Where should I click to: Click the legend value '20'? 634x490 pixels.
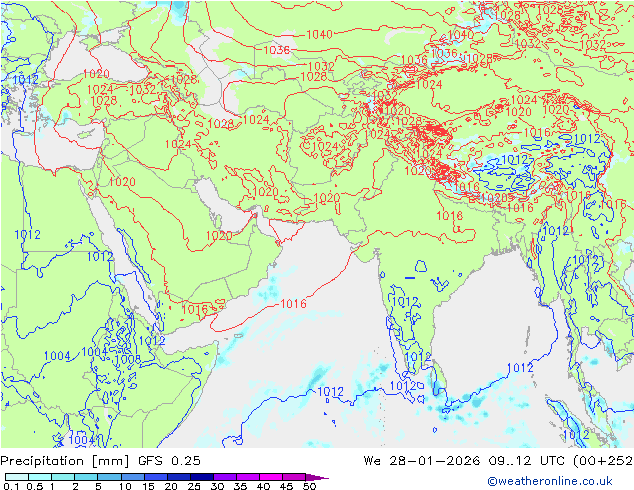tap(171, 486)
